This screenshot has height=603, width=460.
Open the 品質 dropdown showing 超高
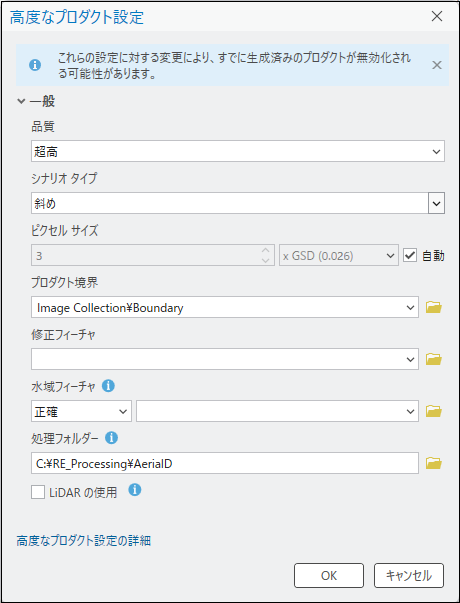tap(238, 151)
